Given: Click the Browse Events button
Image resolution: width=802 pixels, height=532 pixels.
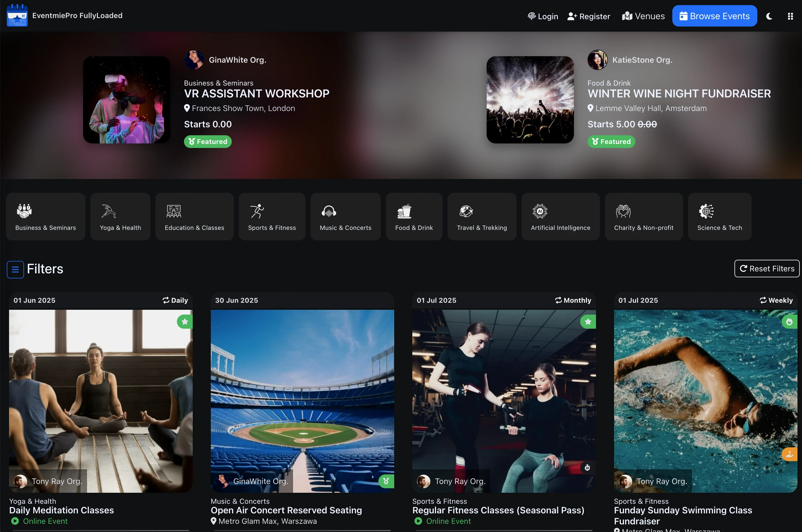Looking at the screenshot, I should (714, 16).
